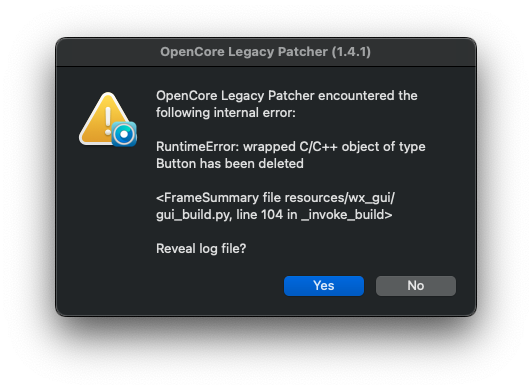Click the word 'Patcher' in the title

303,52
